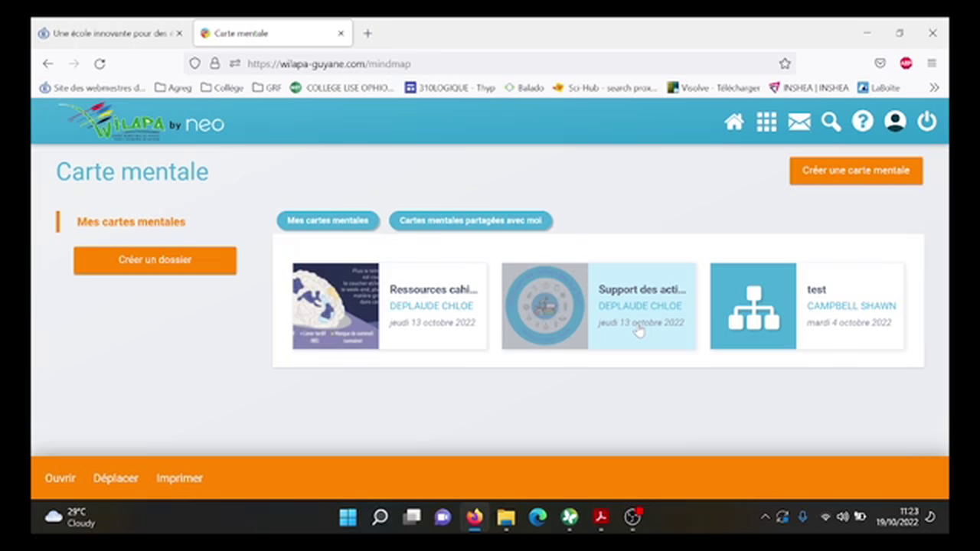980x551 pixels.
Task: Open the user profile icon
Action: coord(895,122)
